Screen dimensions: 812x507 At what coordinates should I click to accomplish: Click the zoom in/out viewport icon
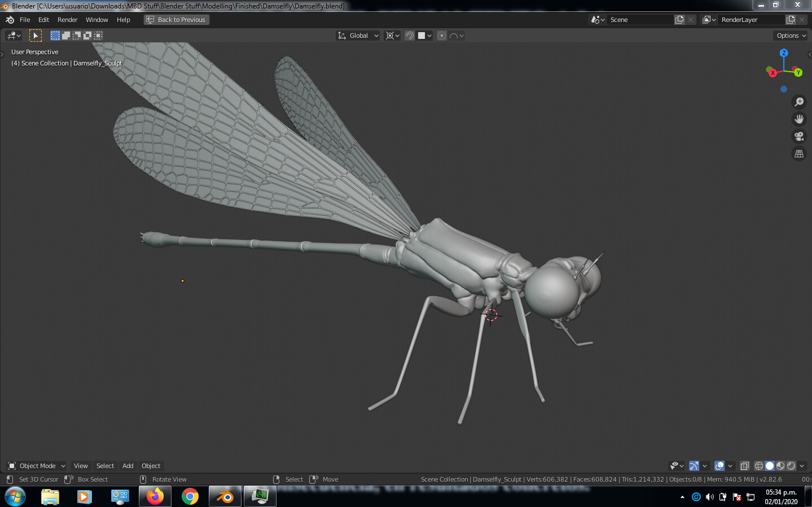[799, 102]
